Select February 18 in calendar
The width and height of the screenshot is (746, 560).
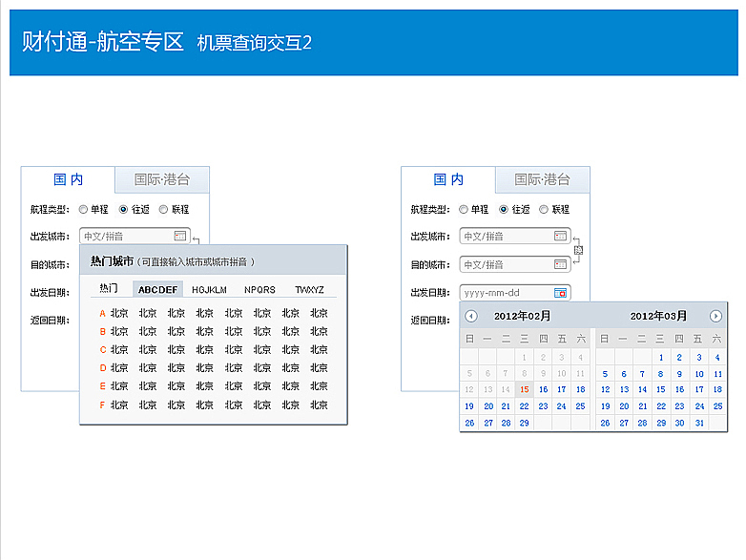[580, 389]
